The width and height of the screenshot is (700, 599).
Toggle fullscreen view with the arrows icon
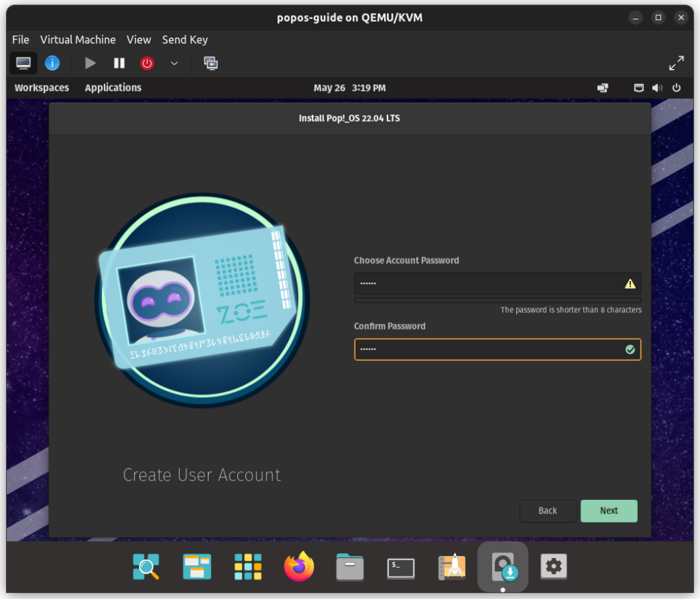pyautogui.click(x=676, y=63)
